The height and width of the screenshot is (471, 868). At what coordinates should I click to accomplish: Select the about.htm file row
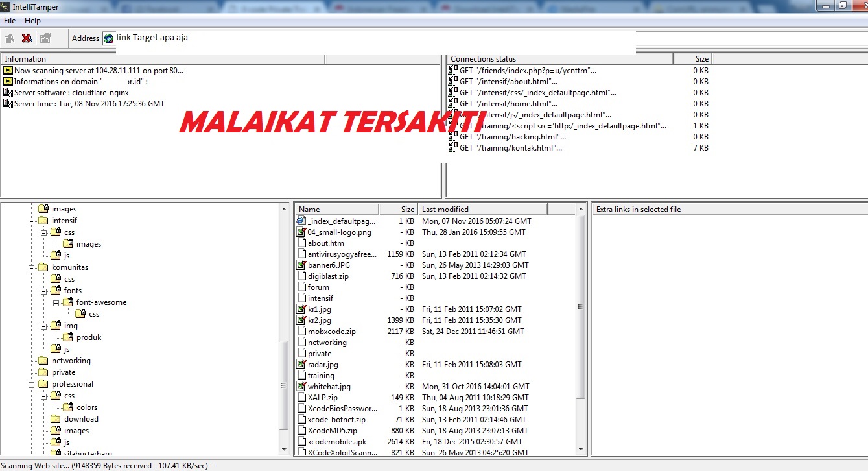[x=434, y=243]
